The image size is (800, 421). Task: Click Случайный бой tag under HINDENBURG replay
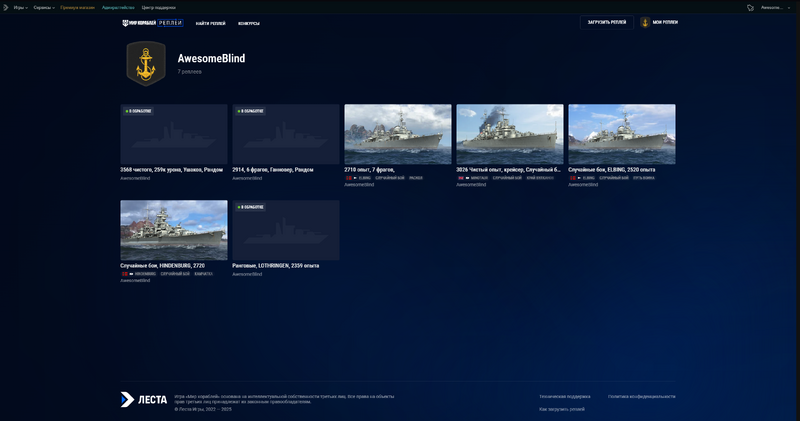175,274
